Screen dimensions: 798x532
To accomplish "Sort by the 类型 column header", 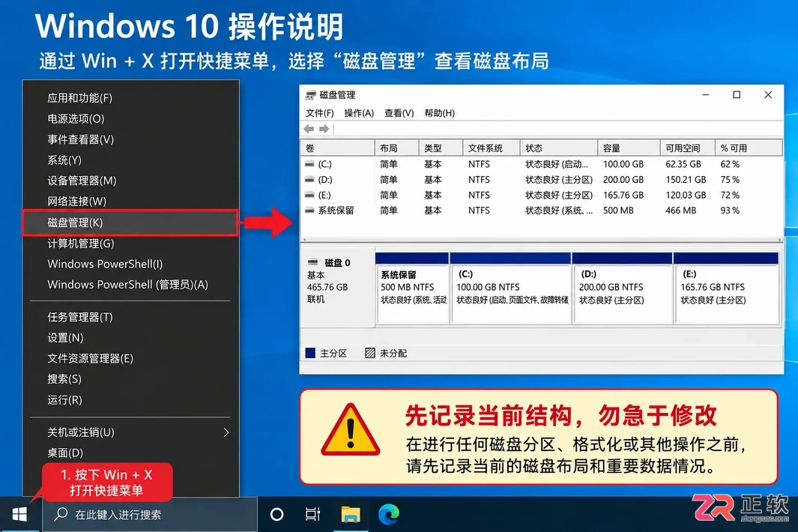I will pyautogui.click(x=441, y=148).
